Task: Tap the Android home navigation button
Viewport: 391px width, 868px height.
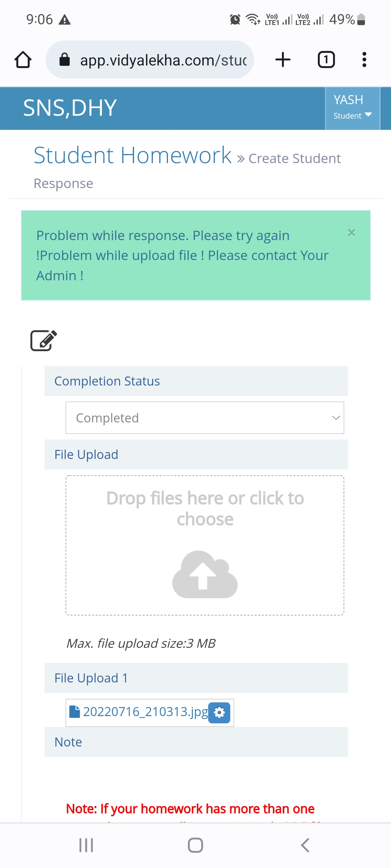Action: [x=195, y=845]
